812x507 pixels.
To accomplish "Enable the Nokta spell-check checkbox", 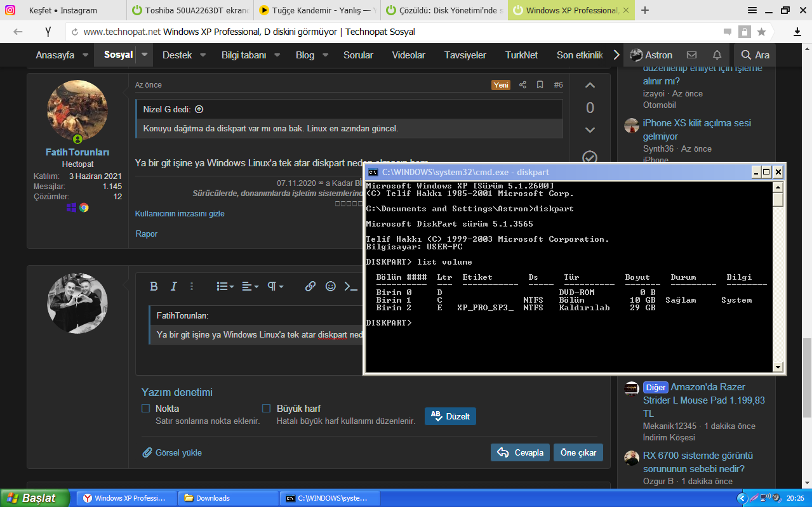I will pos(146,409).
